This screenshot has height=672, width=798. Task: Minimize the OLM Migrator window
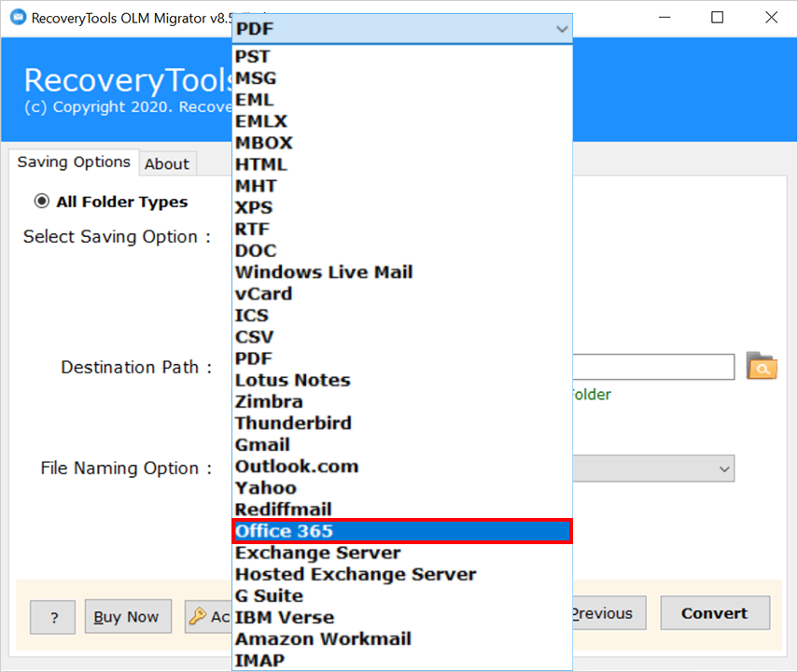665,18
